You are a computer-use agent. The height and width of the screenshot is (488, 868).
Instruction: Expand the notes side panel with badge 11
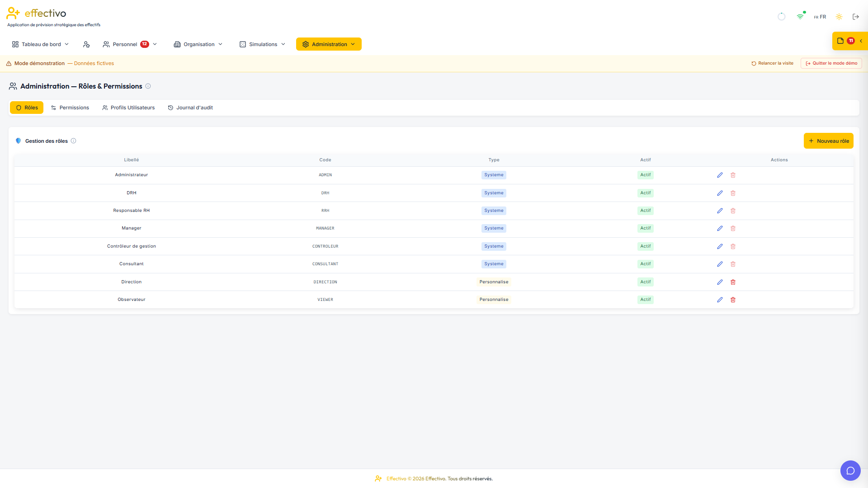pos(850,41)
